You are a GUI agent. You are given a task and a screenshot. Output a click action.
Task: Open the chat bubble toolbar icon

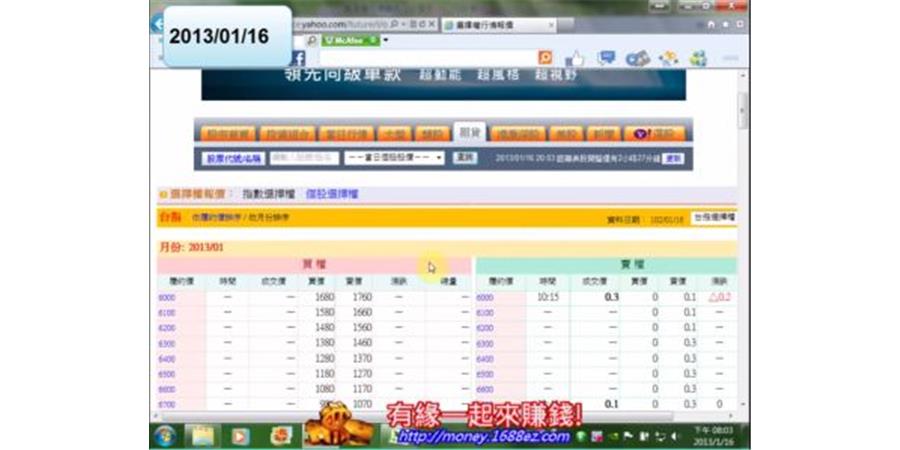606,58
